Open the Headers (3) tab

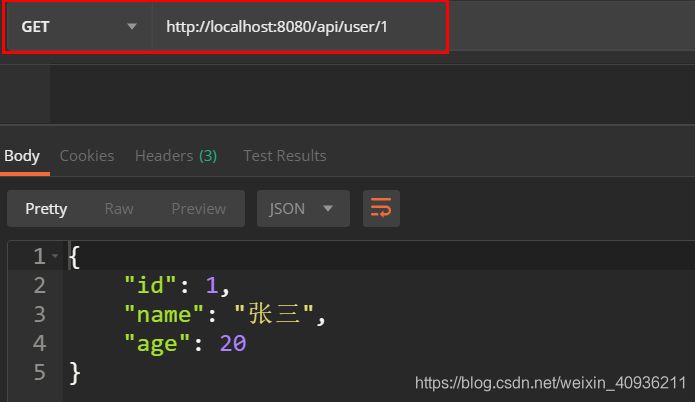pos(176,156)
